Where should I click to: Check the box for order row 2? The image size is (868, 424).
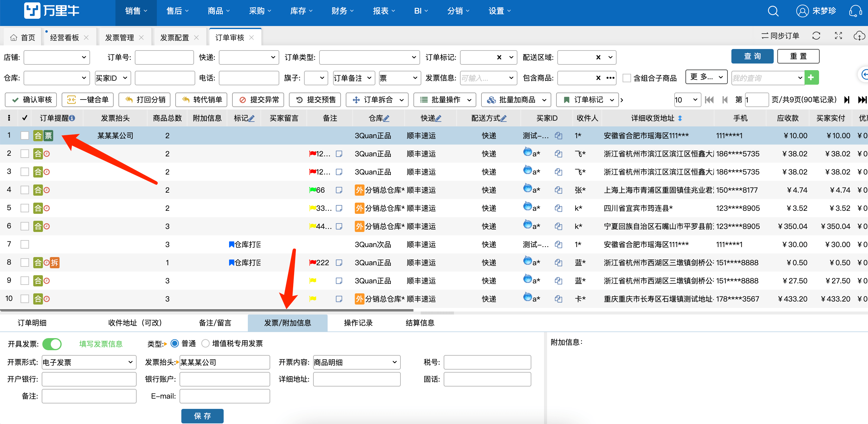(x=24, y=154)
